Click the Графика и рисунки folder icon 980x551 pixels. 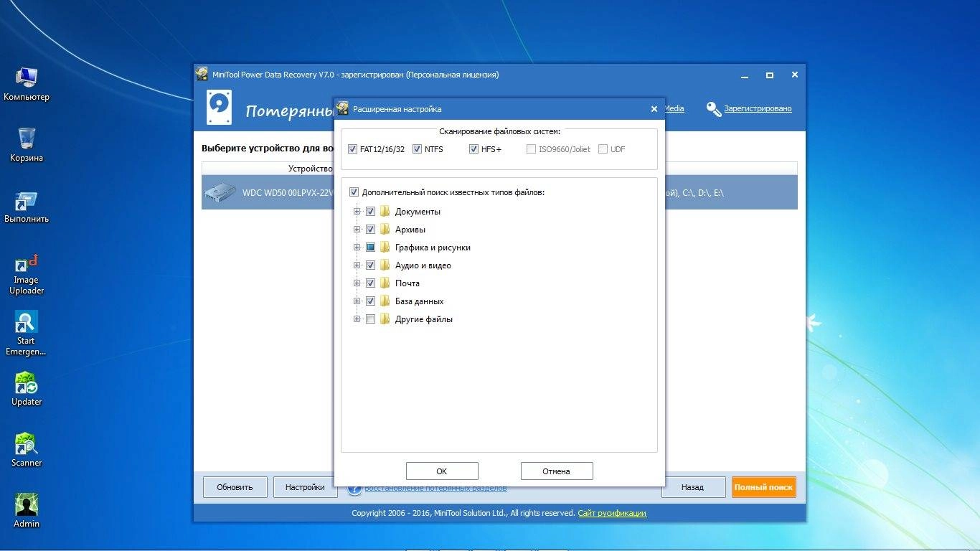point(385,248)
